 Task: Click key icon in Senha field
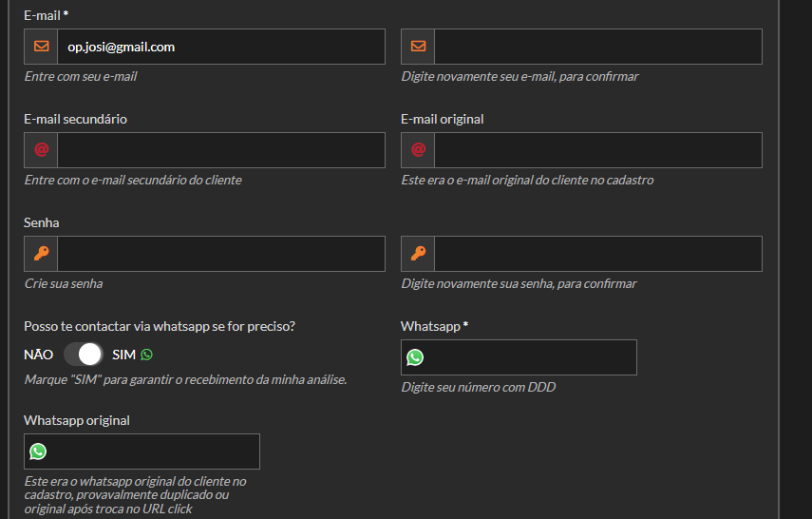41,254
